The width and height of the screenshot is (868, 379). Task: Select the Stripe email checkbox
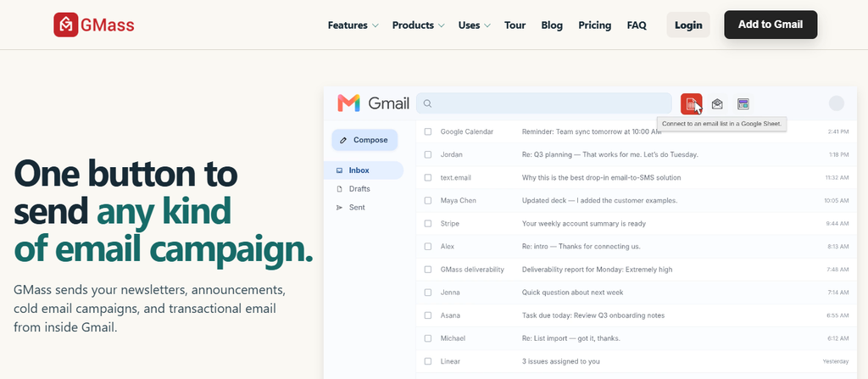428,223
